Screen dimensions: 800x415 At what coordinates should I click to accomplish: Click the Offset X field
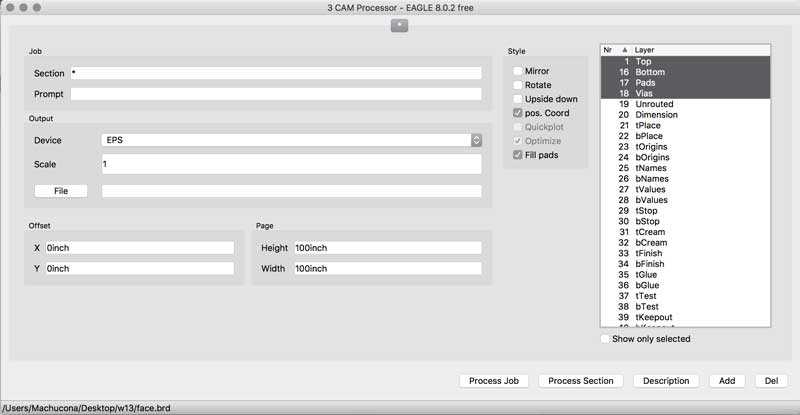click(140, 248)
